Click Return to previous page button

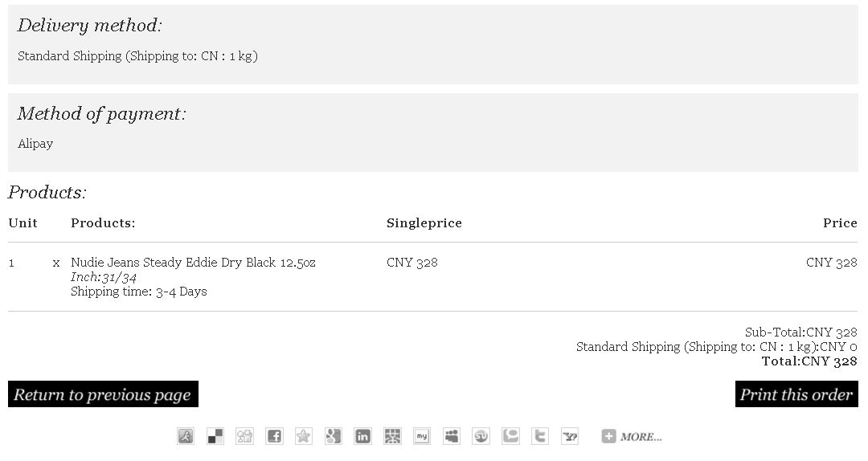103,394
